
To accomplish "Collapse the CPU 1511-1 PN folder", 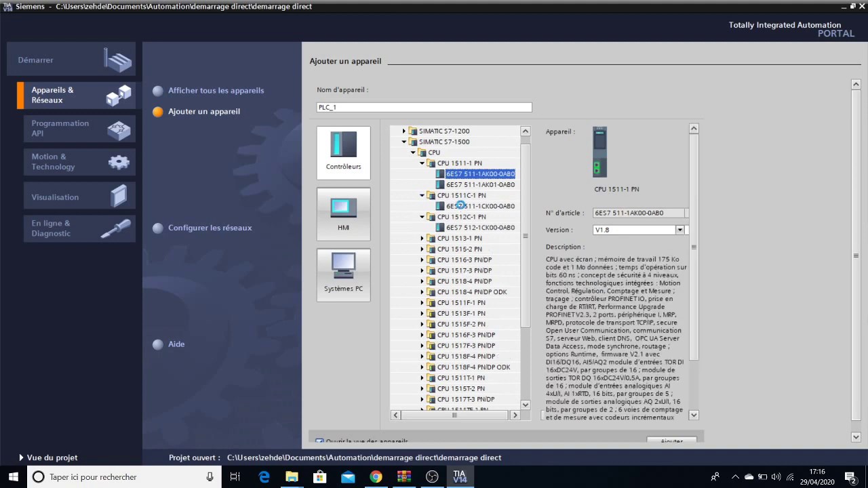I will point(422,163).
